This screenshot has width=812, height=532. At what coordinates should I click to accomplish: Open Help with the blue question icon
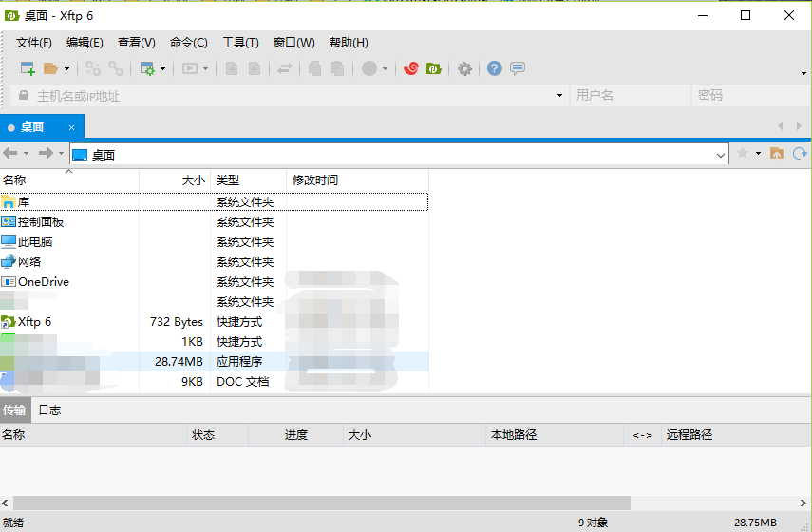495,68
